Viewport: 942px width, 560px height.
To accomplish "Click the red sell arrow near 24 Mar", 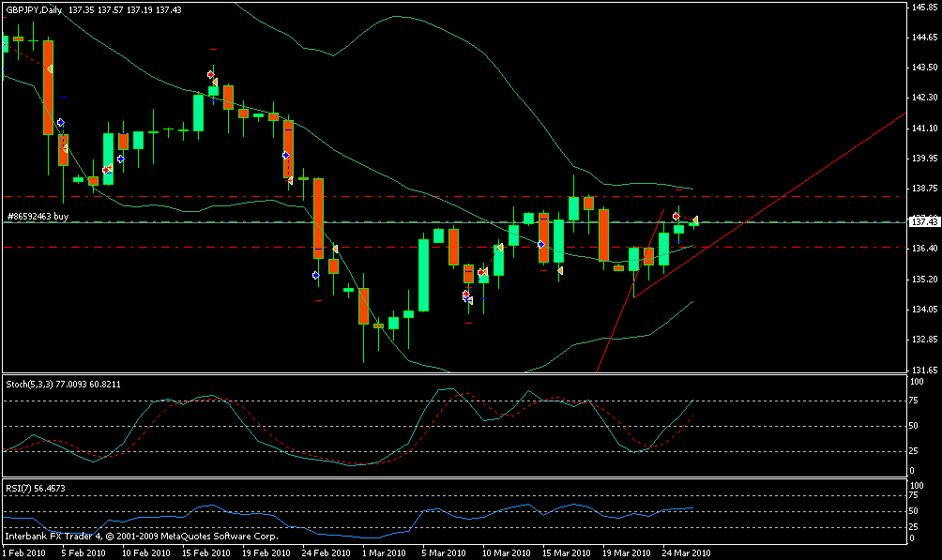I will tap(676, 216).
